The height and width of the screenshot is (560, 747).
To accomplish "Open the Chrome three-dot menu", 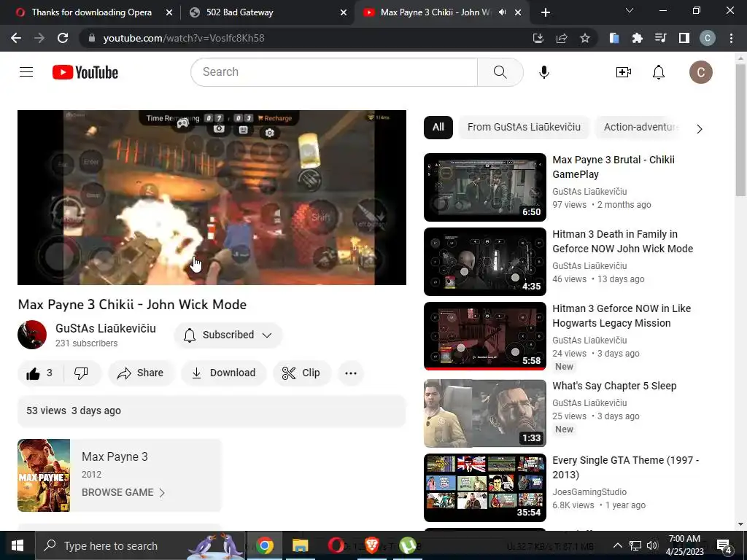I will pyautogui.click(x=731, y=38).
